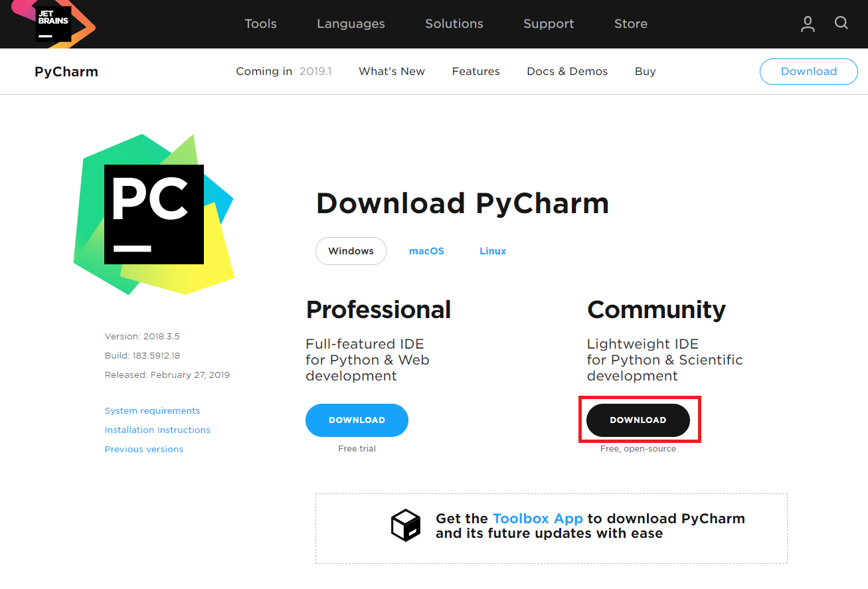Open Docs & Demos page

(567, 72)
